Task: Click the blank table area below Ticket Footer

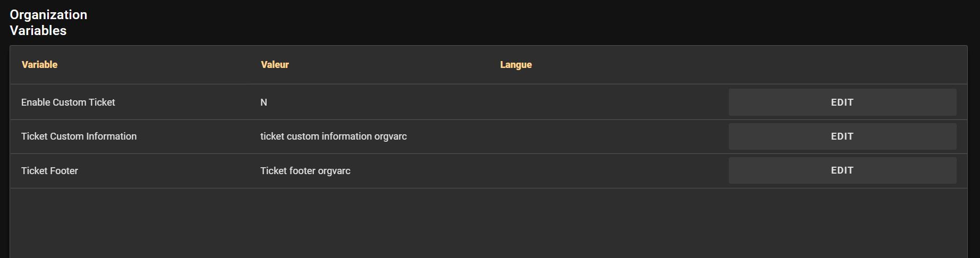Action: [478, 223]
